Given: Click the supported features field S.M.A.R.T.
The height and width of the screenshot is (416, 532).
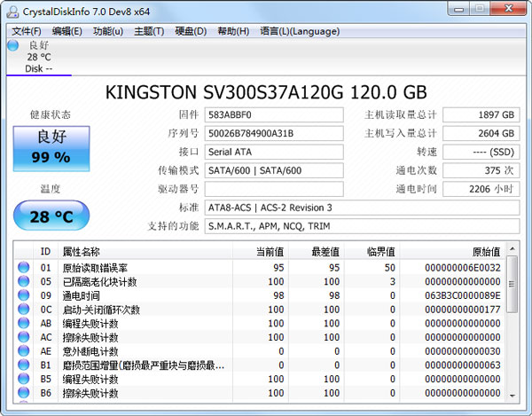Looking at the screenshot, I should click(x=362, y=226).
